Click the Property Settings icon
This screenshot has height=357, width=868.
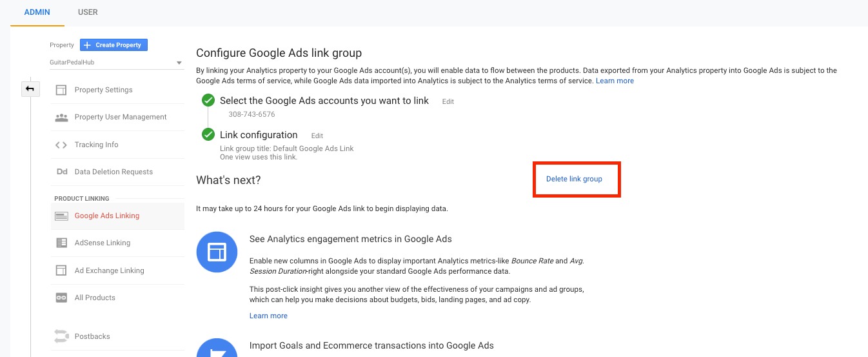coord(61,90)
